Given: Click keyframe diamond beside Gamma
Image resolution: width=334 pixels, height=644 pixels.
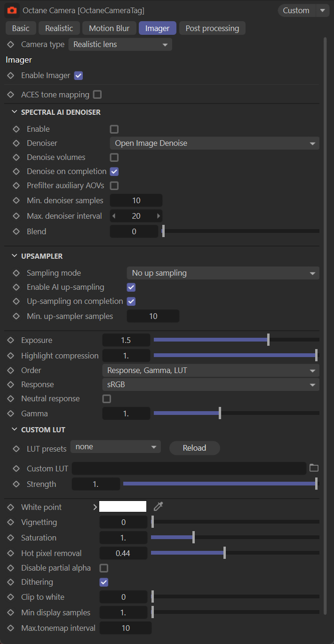Looking at the screenshot, I should click(11, 413).
